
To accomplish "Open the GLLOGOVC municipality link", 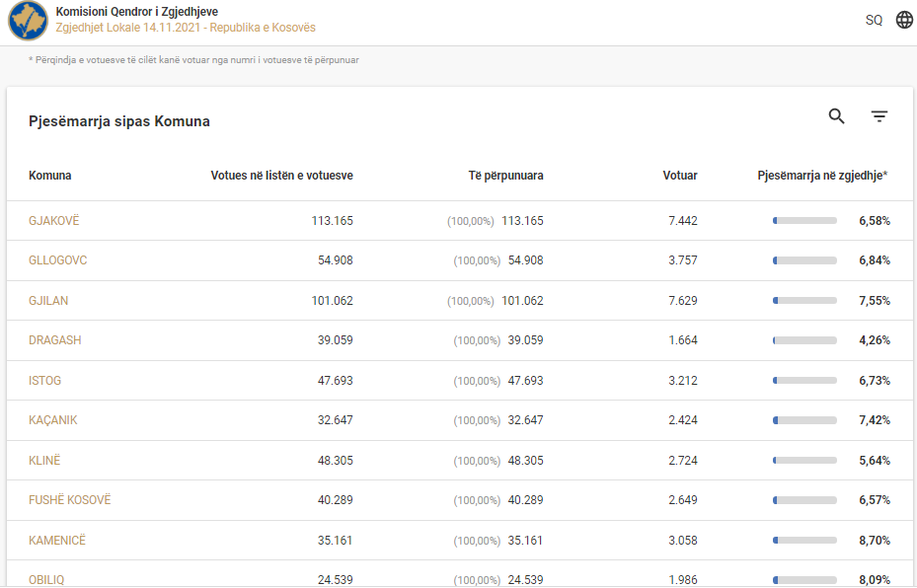I will [x=58, y=260].
